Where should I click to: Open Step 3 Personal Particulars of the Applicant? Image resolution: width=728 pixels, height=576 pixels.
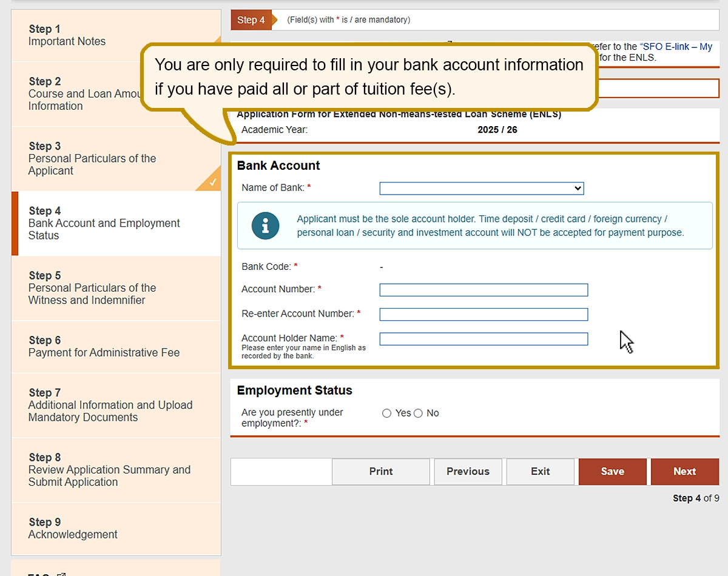pyautogui.click(x=91, y=158)
